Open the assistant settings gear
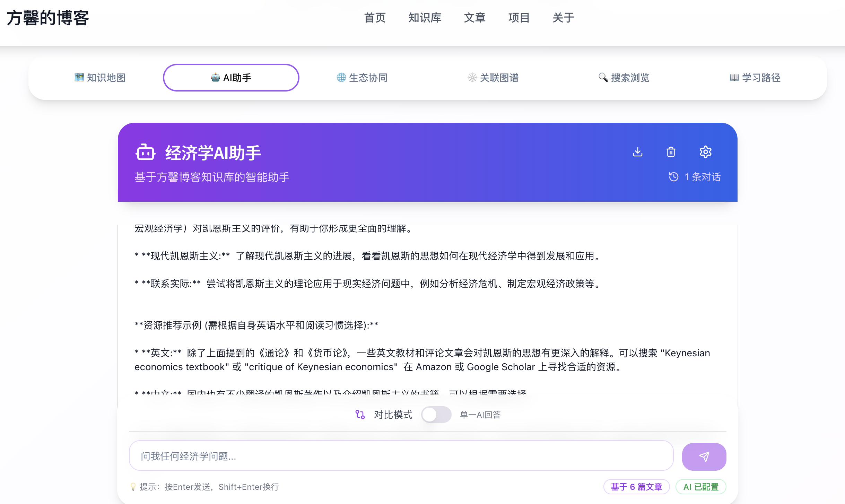This screenshot has height=504, width=845. (706, 152)
